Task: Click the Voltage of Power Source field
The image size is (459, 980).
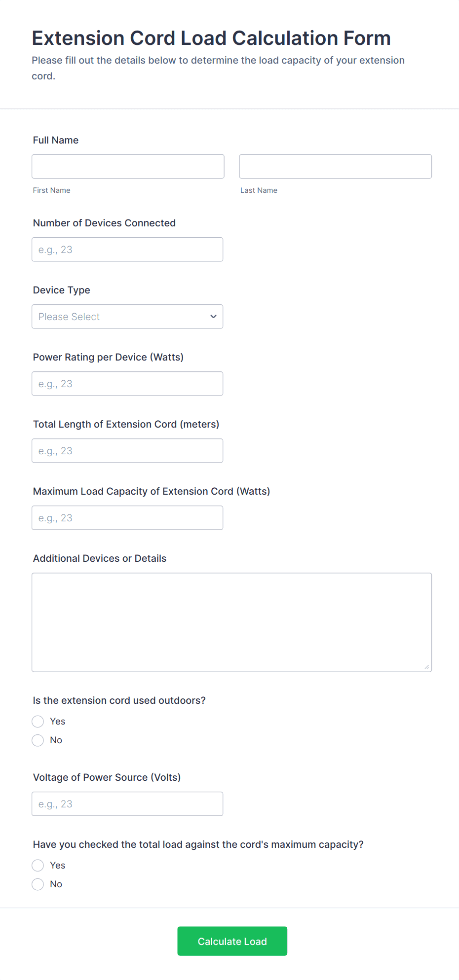Action: [127, 804]
